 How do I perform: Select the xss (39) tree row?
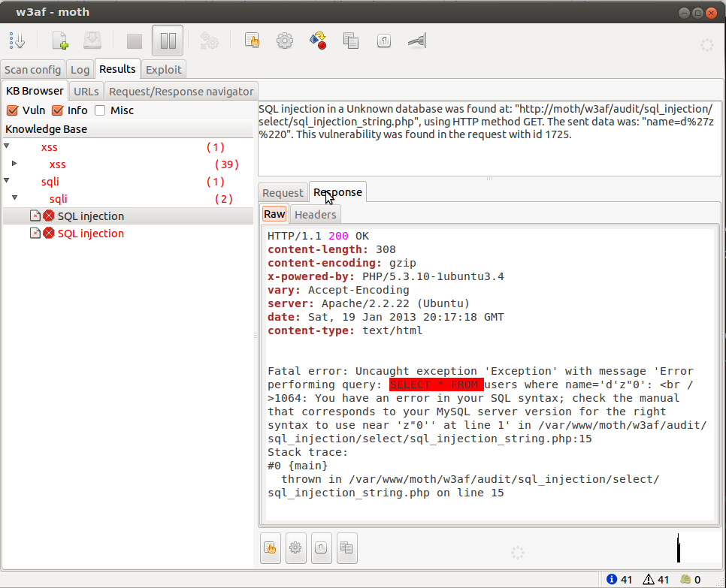tap(129, 164)
